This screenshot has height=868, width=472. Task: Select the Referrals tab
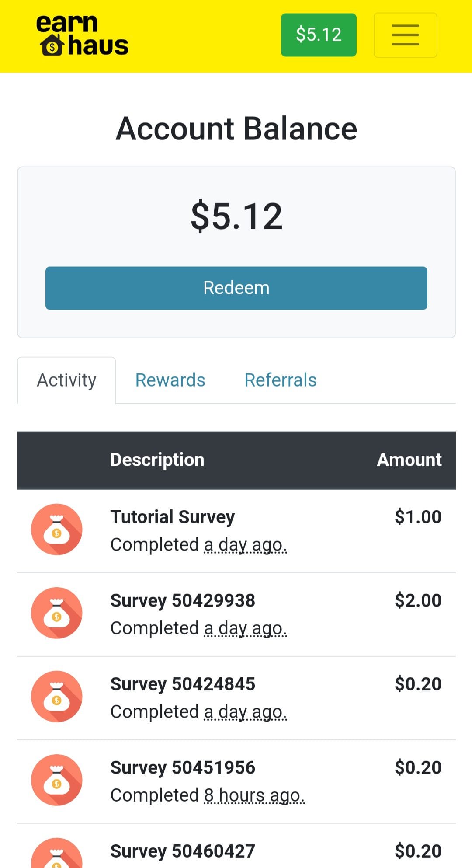[x=280, y=380]
